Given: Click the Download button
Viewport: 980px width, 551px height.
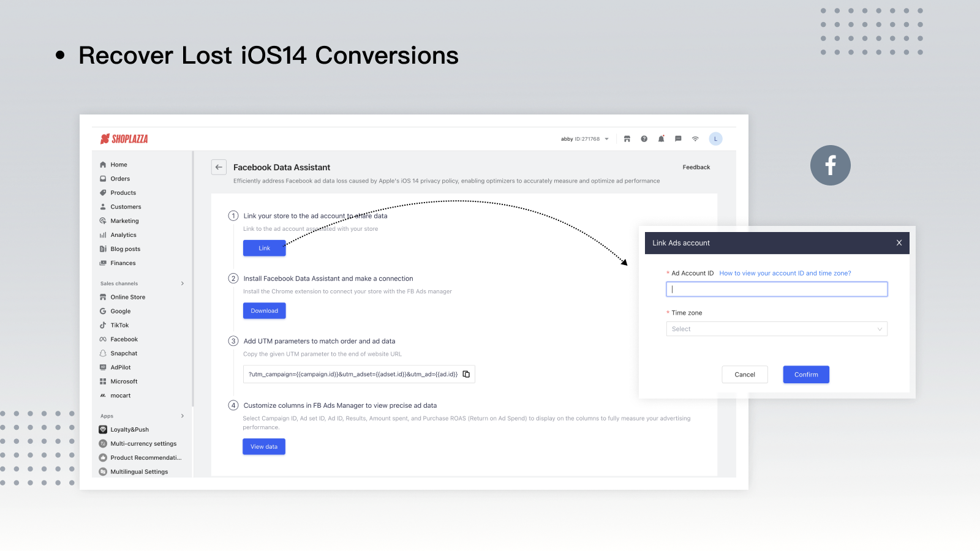Looking at the screenshot, I should [x=265, y=310].
